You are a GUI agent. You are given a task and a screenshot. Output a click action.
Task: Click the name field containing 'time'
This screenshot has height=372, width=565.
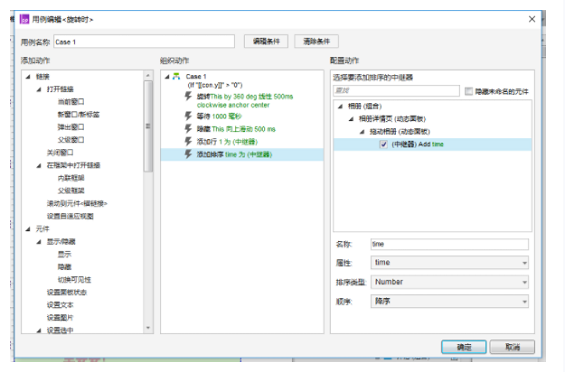[449, 244]
